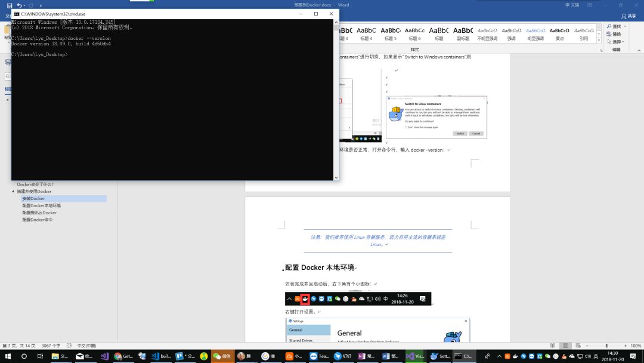Click the Undo arrow in Word quick access

19,5
